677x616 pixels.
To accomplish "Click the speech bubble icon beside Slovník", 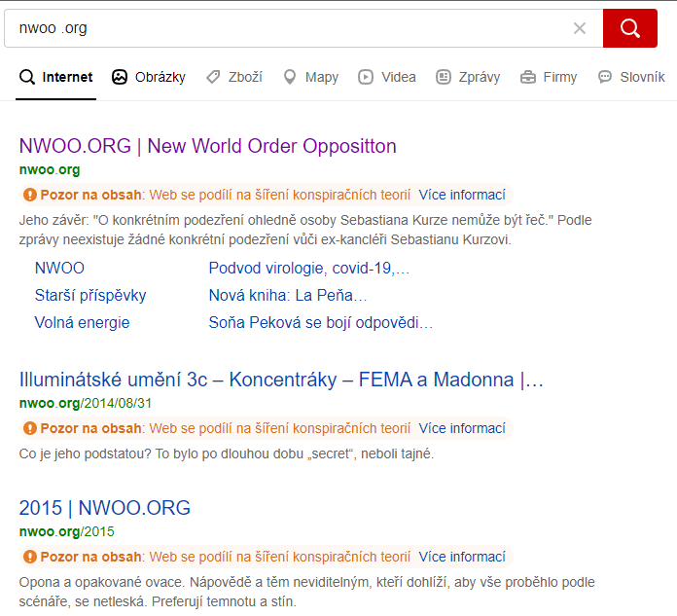I will point(604,77).
